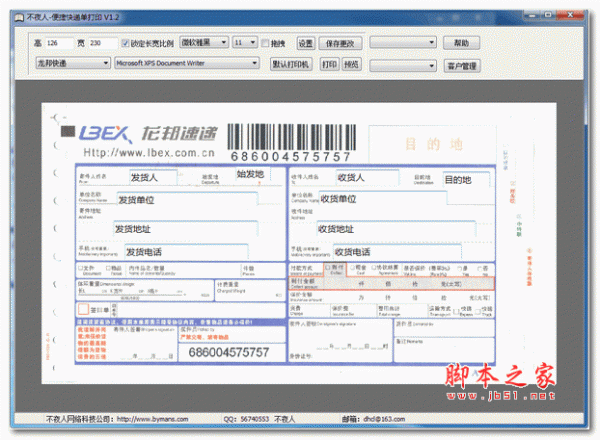Select the 发货电话 field on the waybill
The width and height of the screenshot is (600, 440).
click(186, 252)
